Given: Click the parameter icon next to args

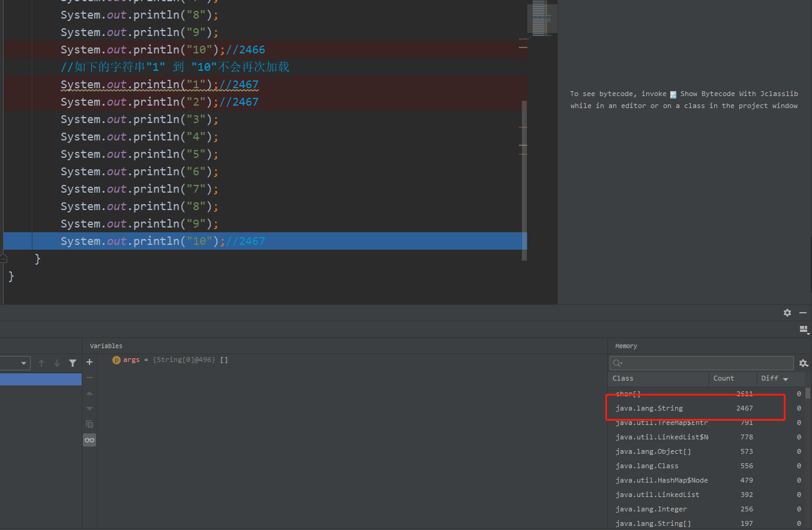Looking at the screenshot, I should click(117, 360).
